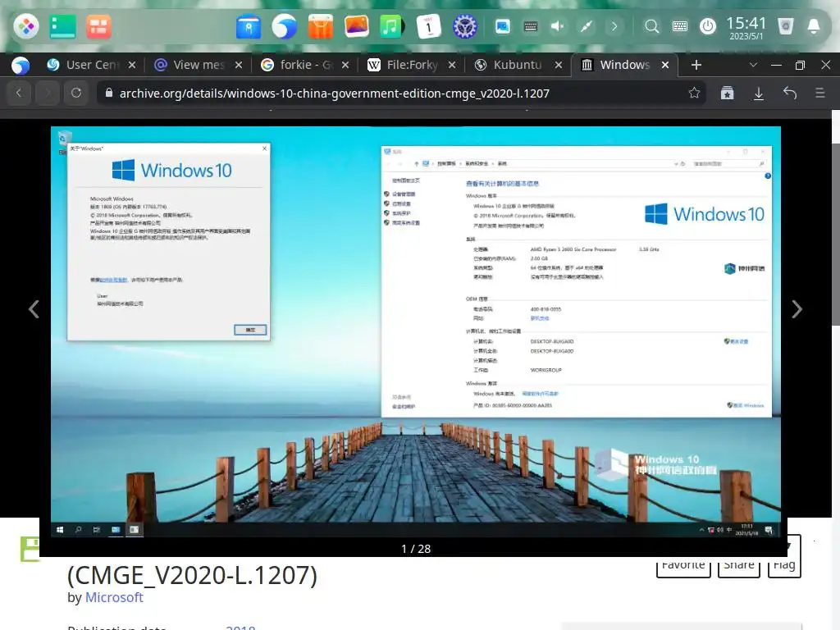Click the keyboard layout icon near power
Viewport: 840px width, 630px height.
point(680,25)
